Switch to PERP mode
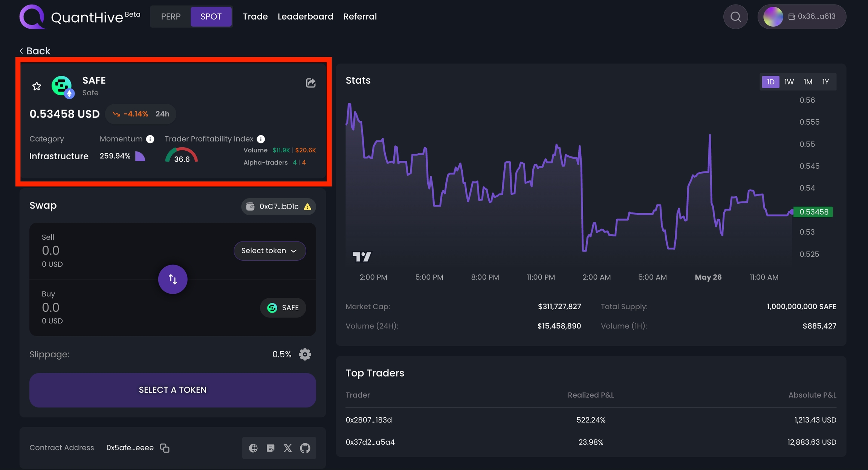Image resolution: width=868 pixels, height=470 pixels. click(171, 17)
